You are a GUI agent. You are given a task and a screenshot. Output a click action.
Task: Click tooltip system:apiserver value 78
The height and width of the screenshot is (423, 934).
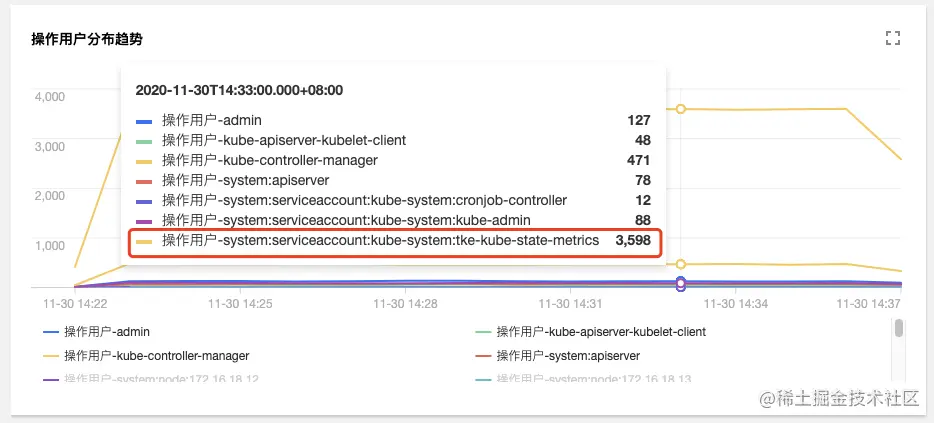point(643,180)
